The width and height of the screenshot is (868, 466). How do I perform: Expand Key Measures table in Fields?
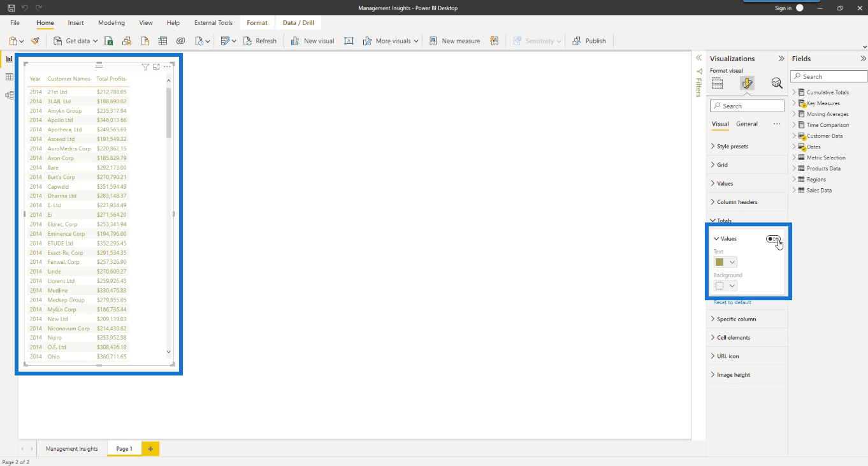(x=794, y=103)
